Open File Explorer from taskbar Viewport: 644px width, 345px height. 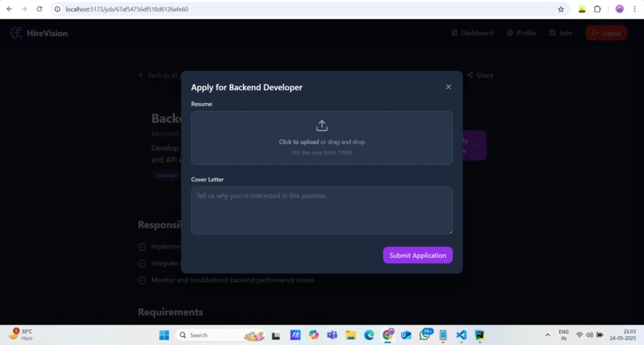[350, 335]
